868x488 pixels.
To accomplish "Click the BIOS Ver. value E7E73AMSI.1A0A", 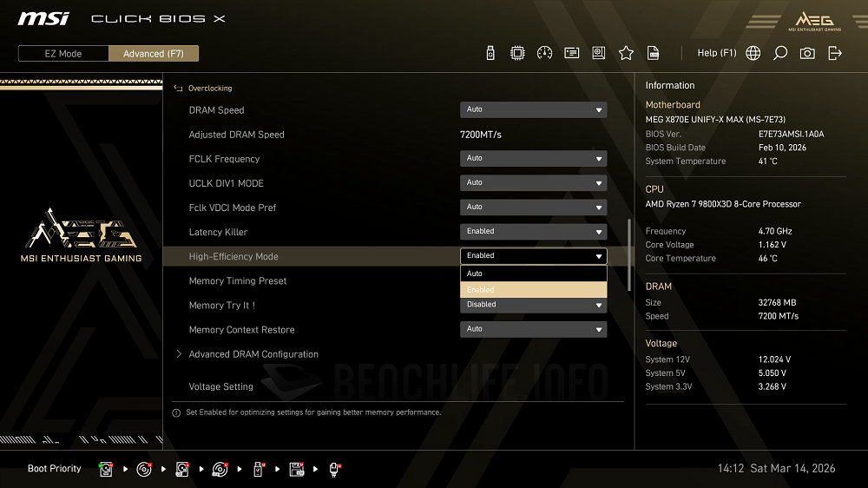I will (791, 134).
